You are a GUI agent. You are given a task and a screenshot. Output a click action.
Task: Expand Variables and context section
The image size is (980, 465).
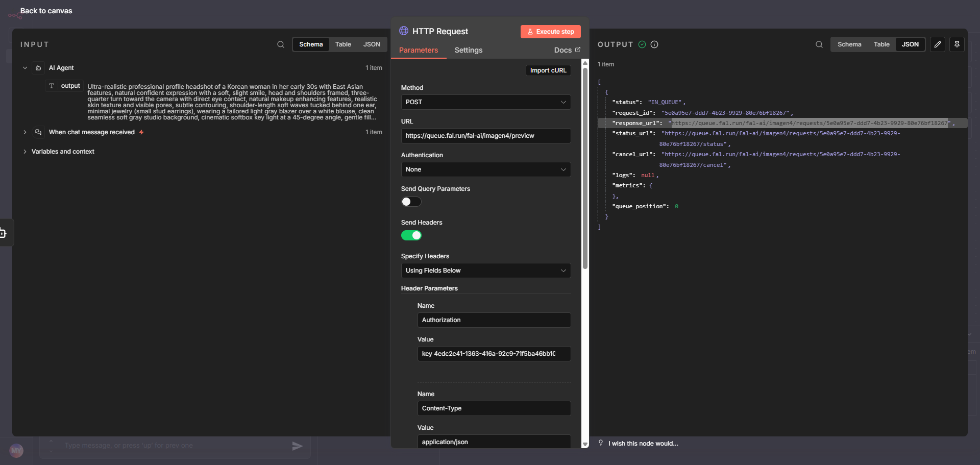click(25, 152)
